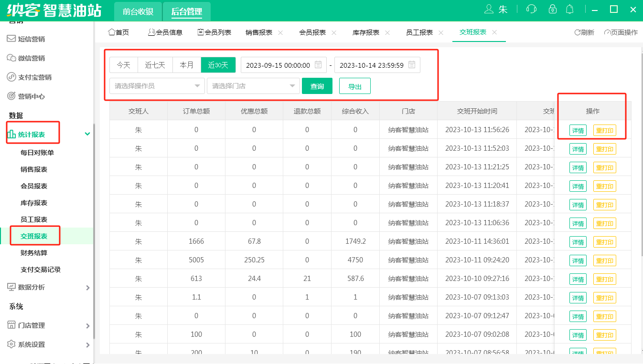
Task: Click the 导出 export button
Action: (354, 86)
